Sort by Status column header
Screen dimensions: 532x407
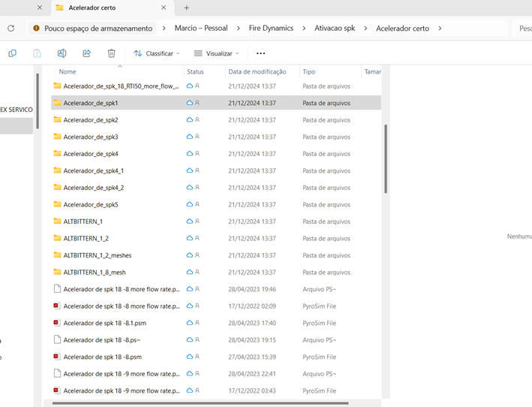pyautogui.click(x=195, y=71)
